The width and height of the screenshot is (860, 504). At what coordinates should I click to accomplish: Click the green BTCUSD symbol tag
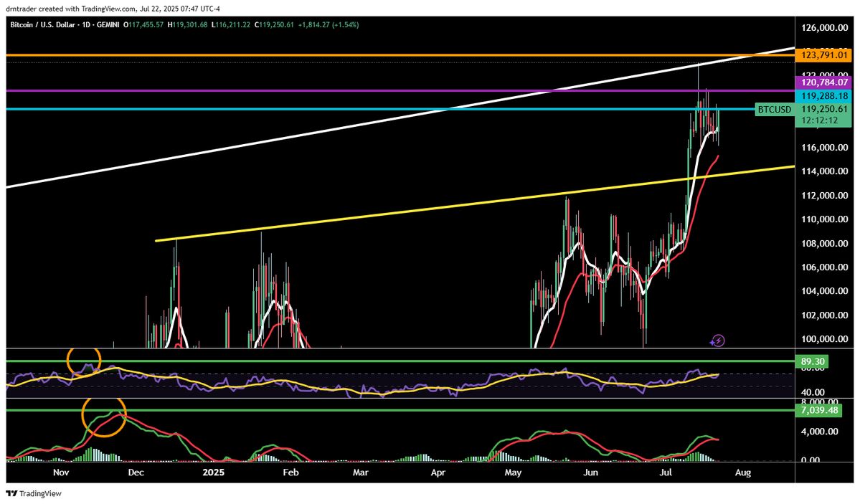coord(775,110)
